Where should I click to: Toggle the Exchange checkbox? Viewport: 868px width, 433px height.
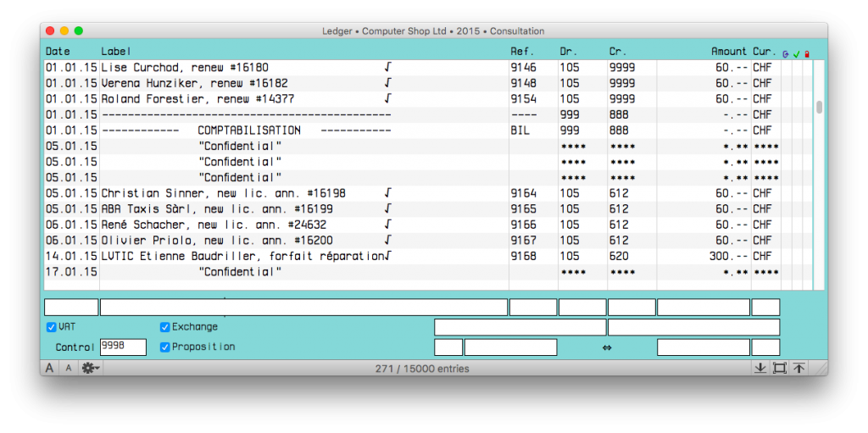(x=164, y=327)
